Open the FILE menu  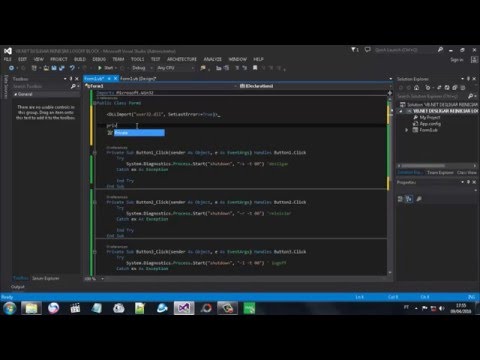(8, 59)
